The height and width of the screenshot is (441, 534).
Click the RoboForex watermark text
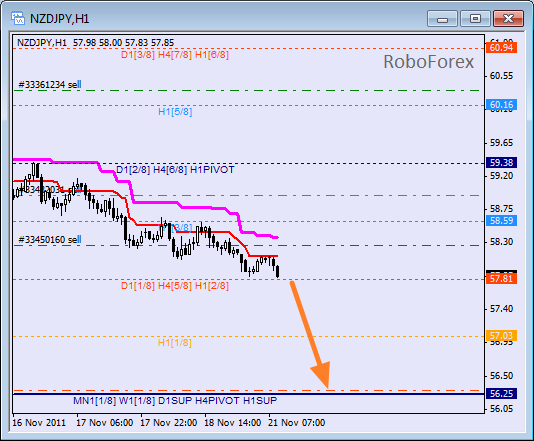(x=428, y=62)
